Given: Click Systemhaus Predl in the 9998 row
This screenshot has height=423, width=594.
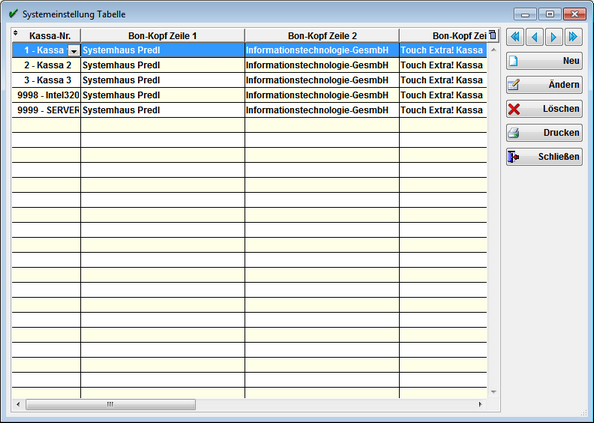Looking at the screenshot, I should tap(121, 95).
